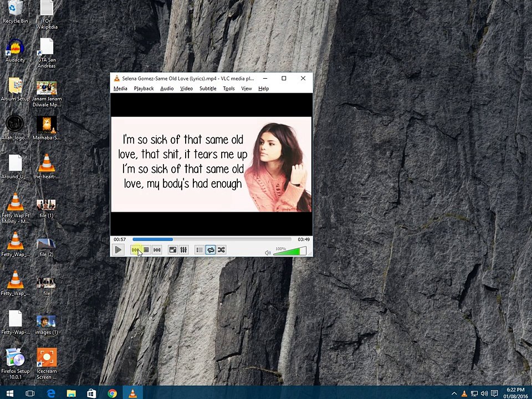The height and width of the screenshot is (399, 532).
Task: Open the Windows Start menu
Action: pos(10,393)
